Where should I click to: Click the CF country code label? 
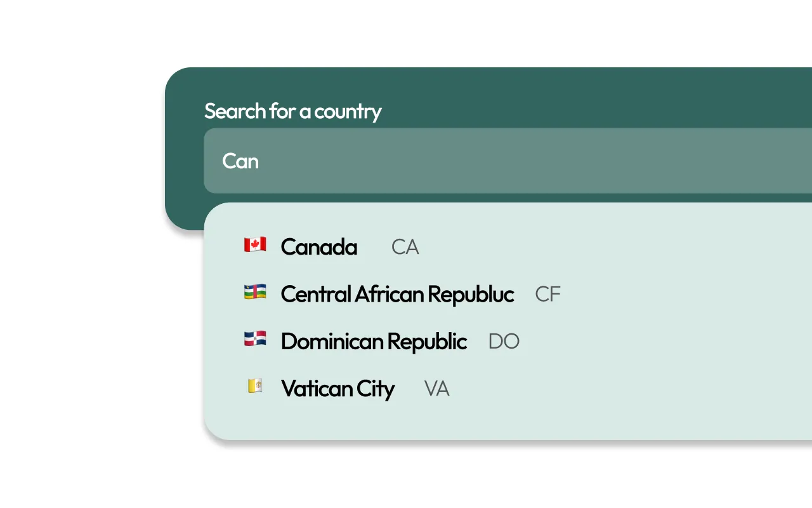pyautogui.click(x=547, y=294)
